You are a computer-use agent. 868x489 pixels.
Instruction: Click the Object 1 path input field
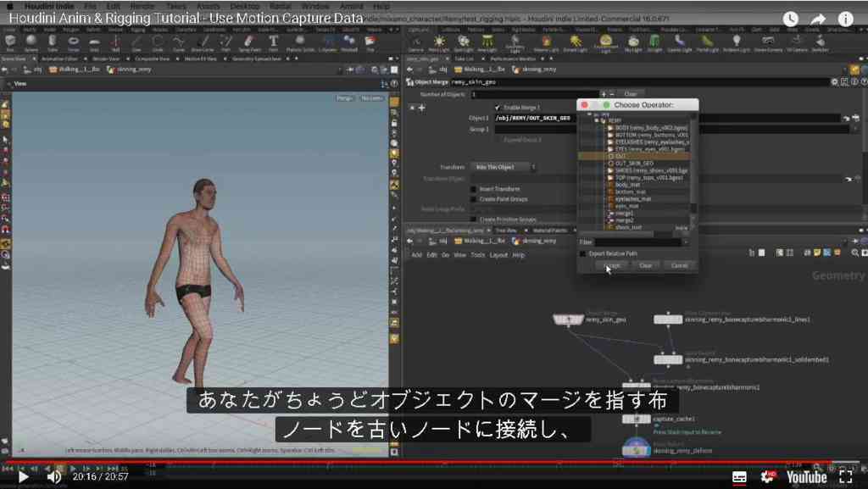667,118
